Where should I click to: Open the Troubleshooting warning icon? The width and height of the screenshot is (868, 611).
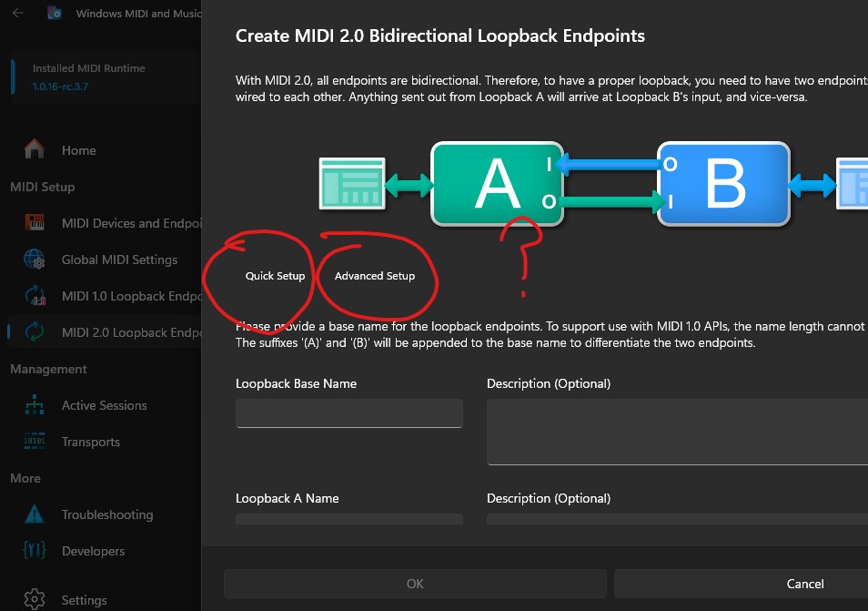click(x=35, y=514)
